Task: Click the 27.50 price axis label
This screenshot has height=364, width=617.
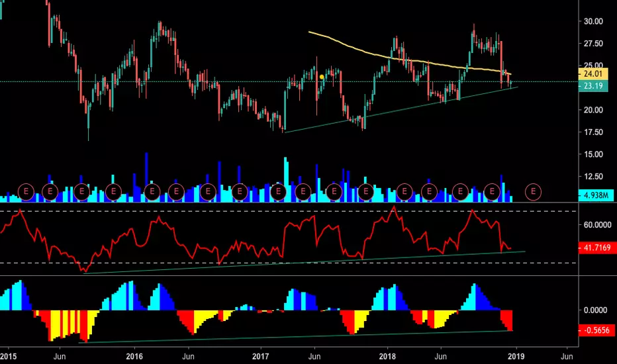Action: point(593,43)
